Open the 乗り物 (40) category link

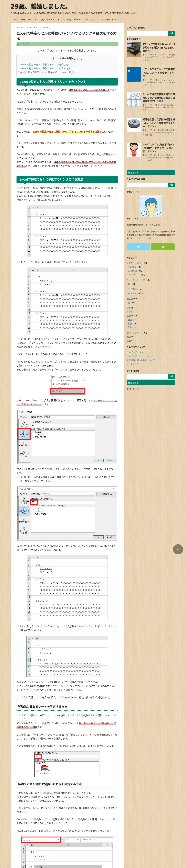point(130,299)
